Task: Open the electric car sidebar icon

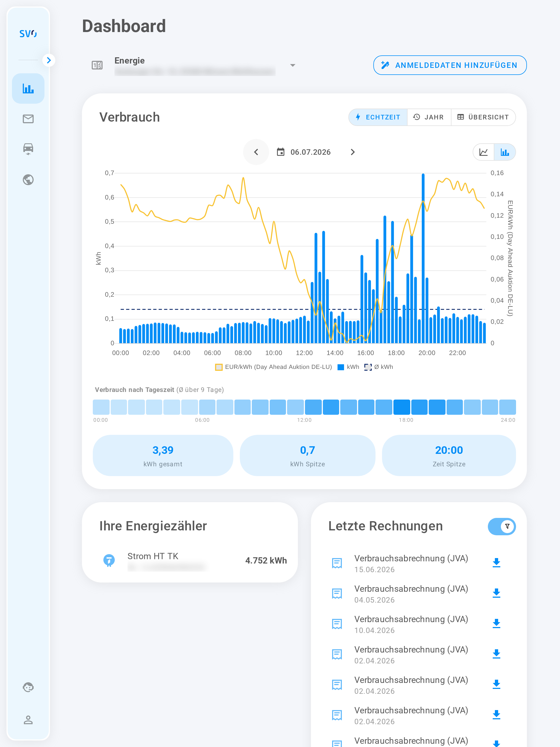Action: pyautogui.click(x=28, y=149)
